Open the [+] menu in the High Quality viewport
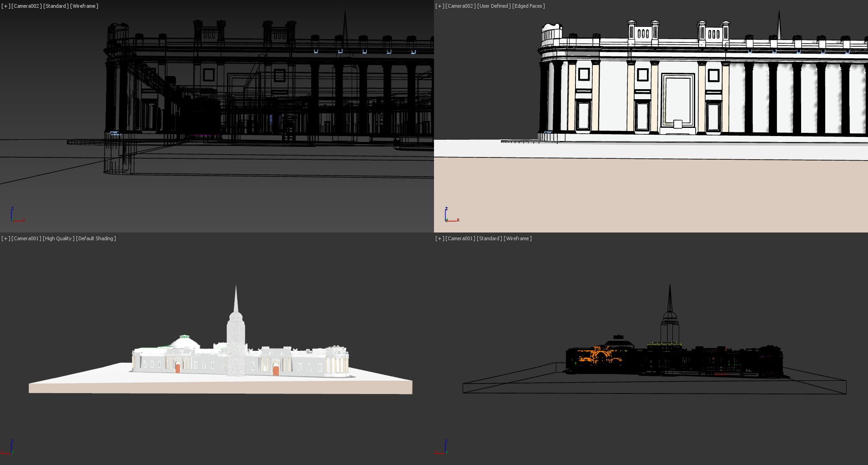The image size is (868, 465). (x=5, y=238)
